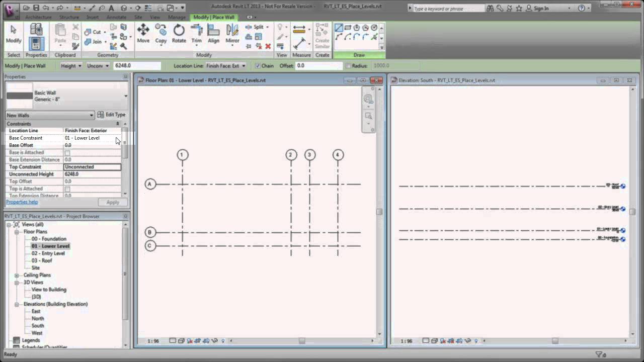Open the Unconnected height constraint dropdown
Viewport: 644px width, 362px height.
(x=98, y=66)
